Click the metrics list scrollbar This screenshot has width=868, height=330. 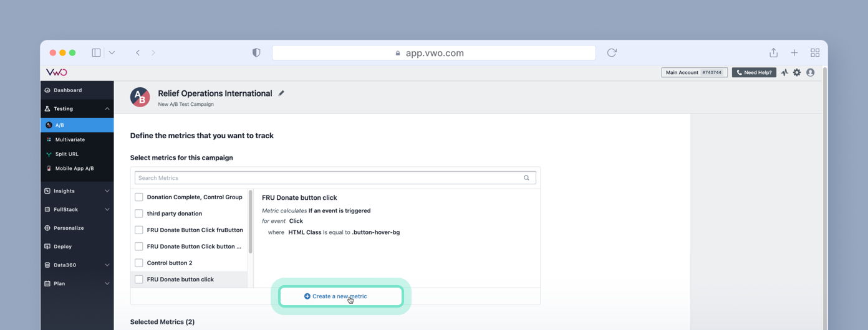coord(251,222)
